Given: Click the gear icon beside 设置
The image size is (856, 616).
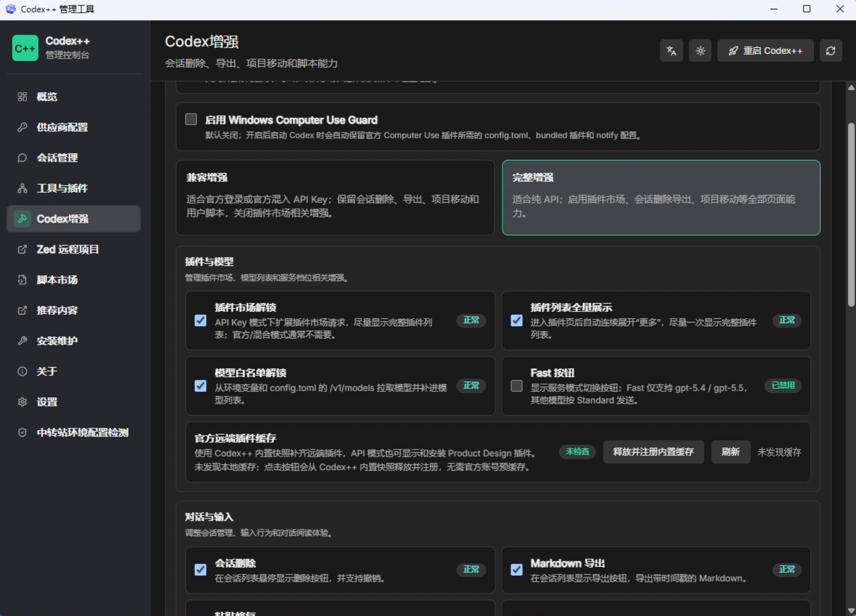Looking at the screenshot, I should pyautogui.click(x=22, y=402).
